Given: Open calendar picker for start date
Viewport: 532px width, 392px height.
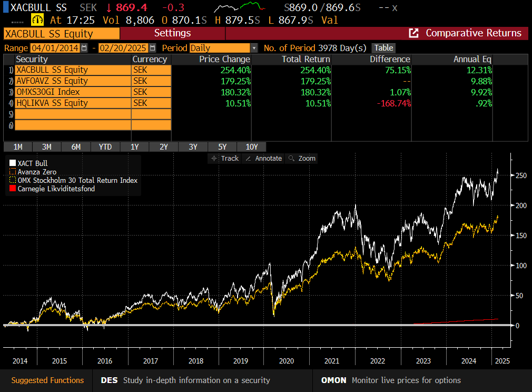Looking at the screenshot, I should click(84, 48).
